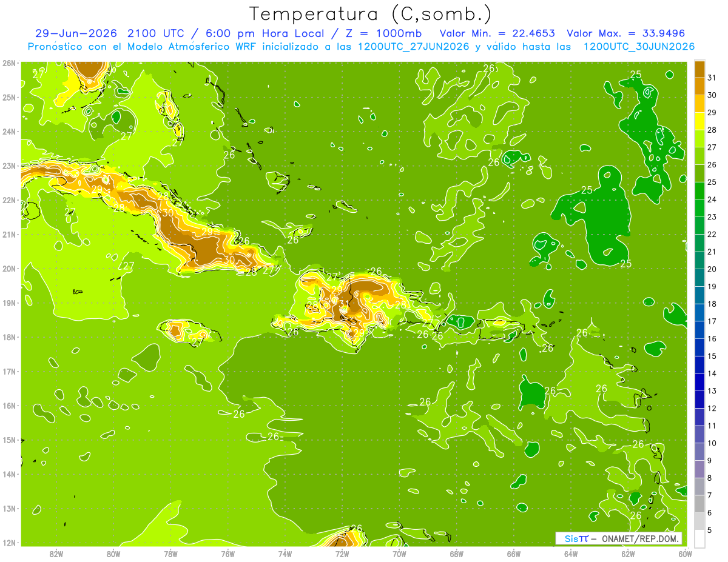Click the "64W" longitude axis label
Screen dimensions: 728x562
[570, 553]
